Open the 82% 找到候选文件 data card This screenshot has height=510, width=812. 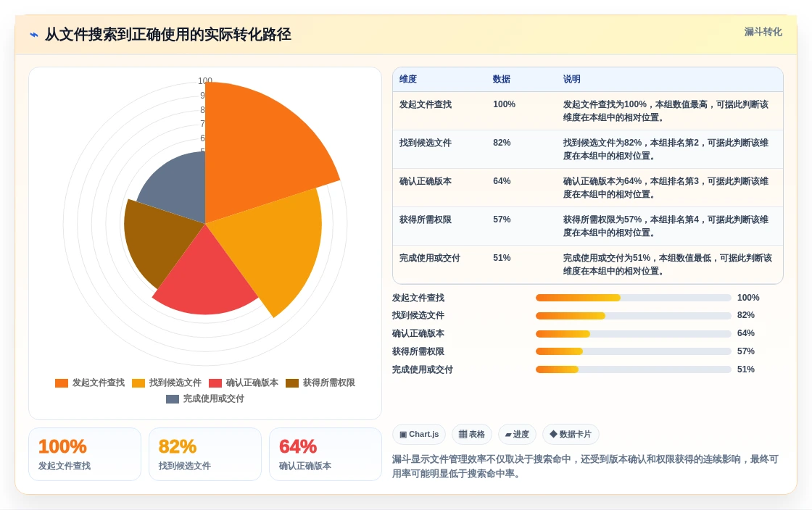[x=205, y=454]
